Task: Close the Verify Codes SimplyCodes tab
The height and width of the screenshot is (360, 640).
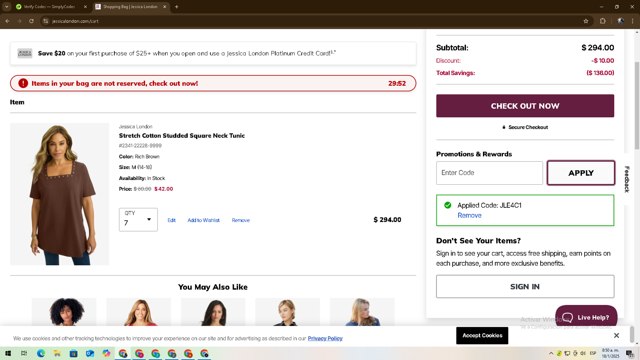Action: pos(85,7)
